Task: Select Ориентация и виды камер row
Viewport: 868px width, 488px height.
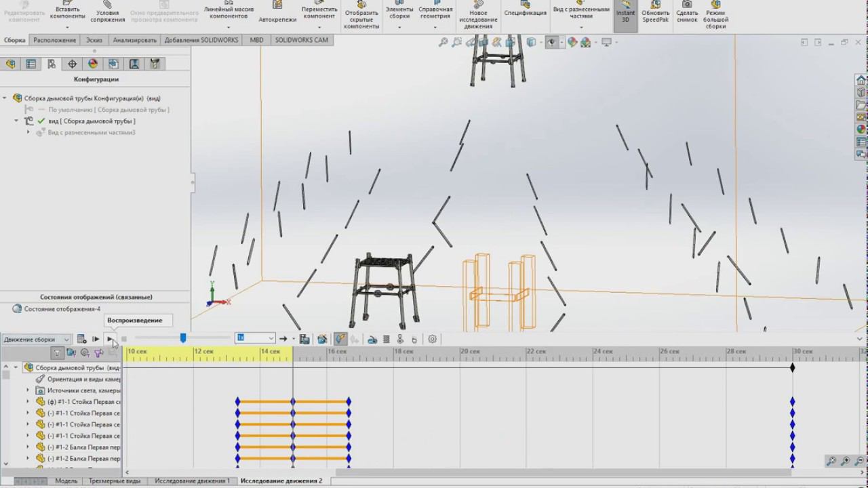Action: pos(78,379)
